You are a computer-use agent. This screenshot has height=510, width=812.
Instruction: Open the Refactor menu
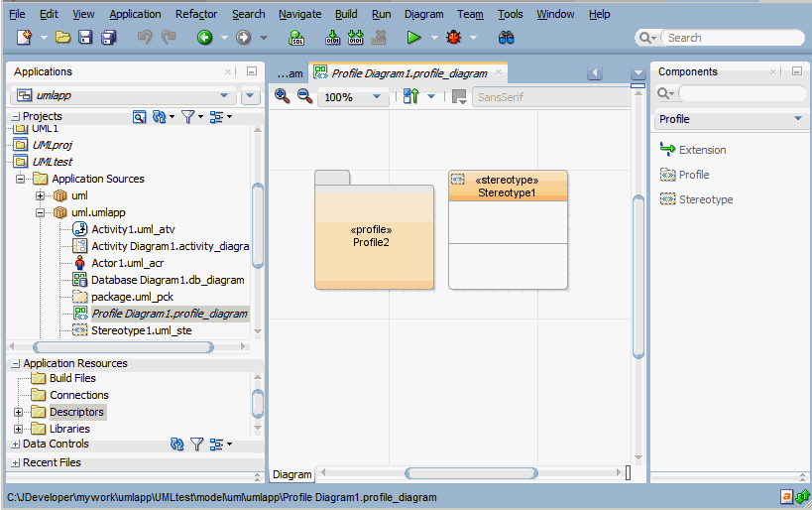pyautogui.click(x=196, y=14)
